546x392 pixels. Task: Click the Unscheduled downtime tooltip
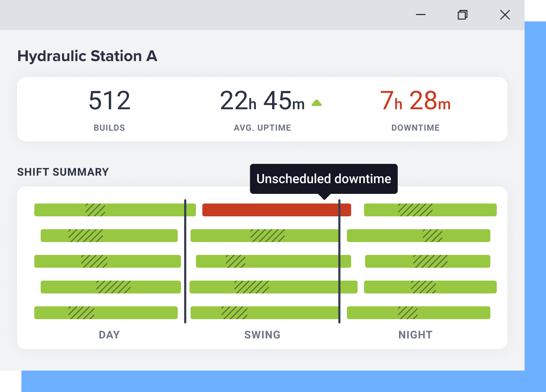pos(323,179)
